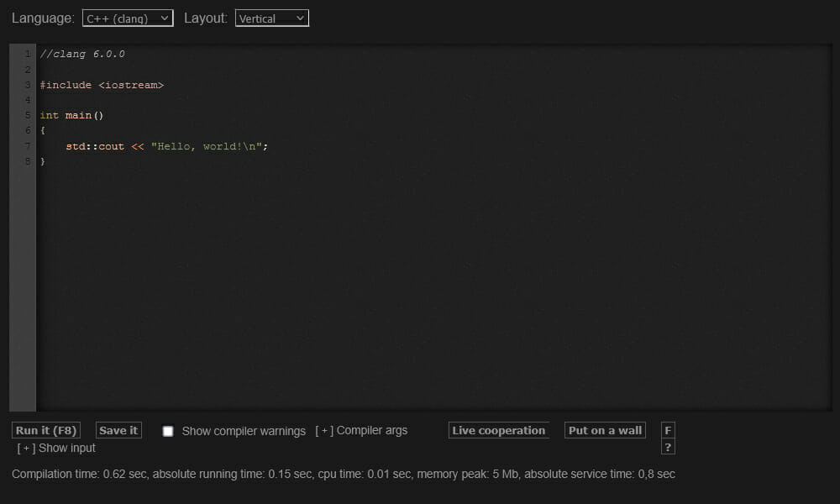This screenshot has width=840, height=504.
Task: Open help via the question mark button
Action: pyautogui.click(x=668, y=447)
